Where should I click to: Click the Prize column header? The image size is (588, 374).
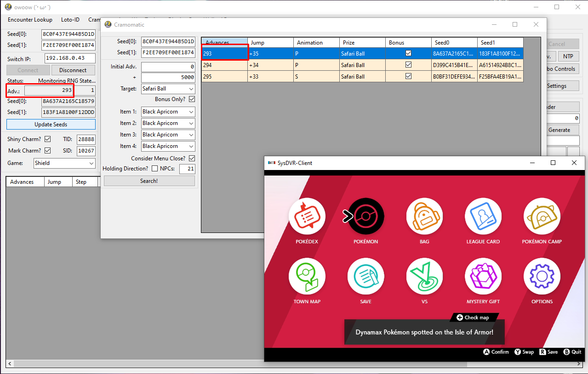pyautogui.click(x=362, y=42)
